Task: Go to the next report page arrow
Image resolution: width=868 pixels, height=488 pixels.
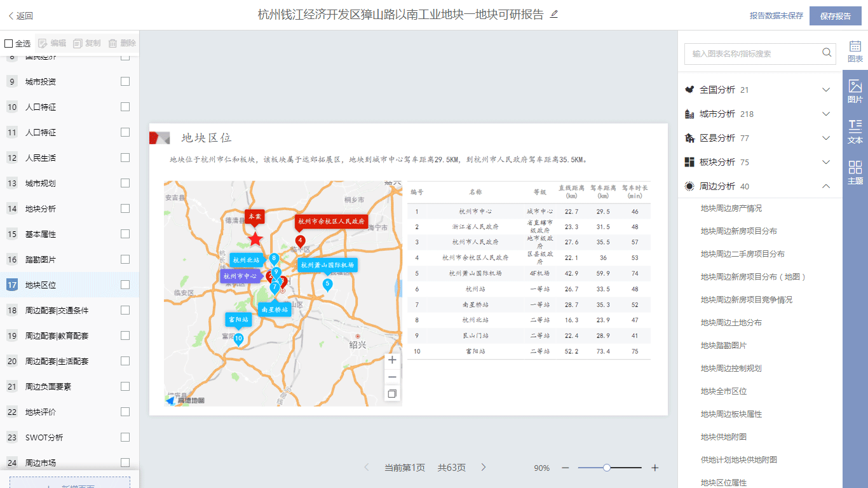Action: (484, 468)
